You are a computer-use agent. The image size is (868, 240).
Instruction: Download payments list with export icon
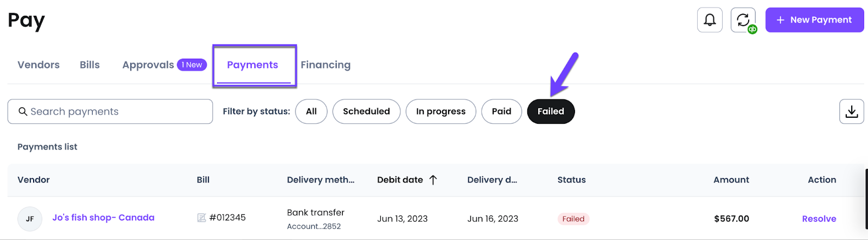click(x=852, y=111)
